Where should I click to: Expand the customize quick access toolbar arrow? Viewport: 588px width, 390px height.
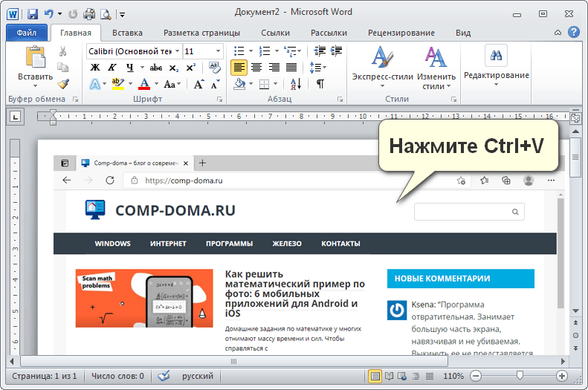coord(122,15)
